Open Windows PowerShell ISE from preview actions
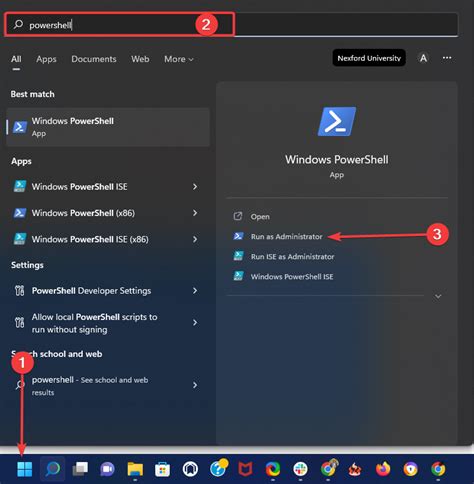 pos(292,277)
